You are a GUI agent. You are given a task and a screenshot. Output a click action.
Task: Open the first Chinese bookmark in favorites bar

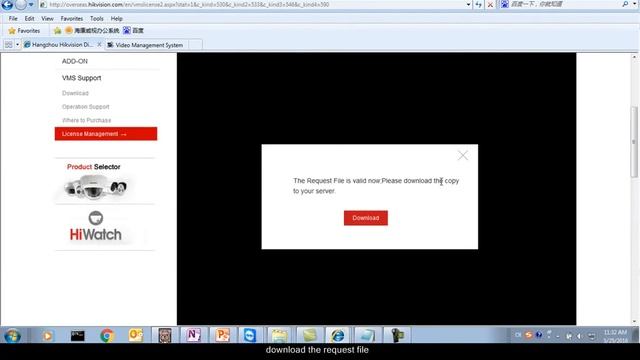(x=92, y=31)
